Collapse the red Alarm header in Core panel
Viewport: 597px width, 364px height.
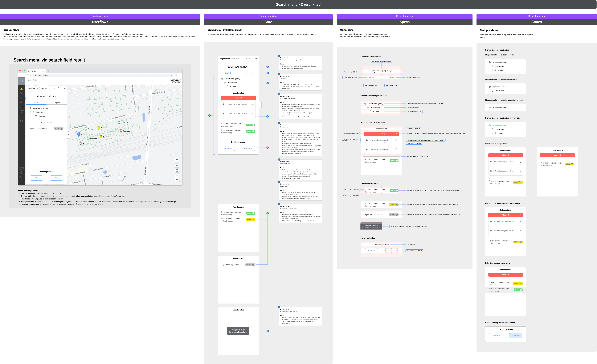coord(253,98)
